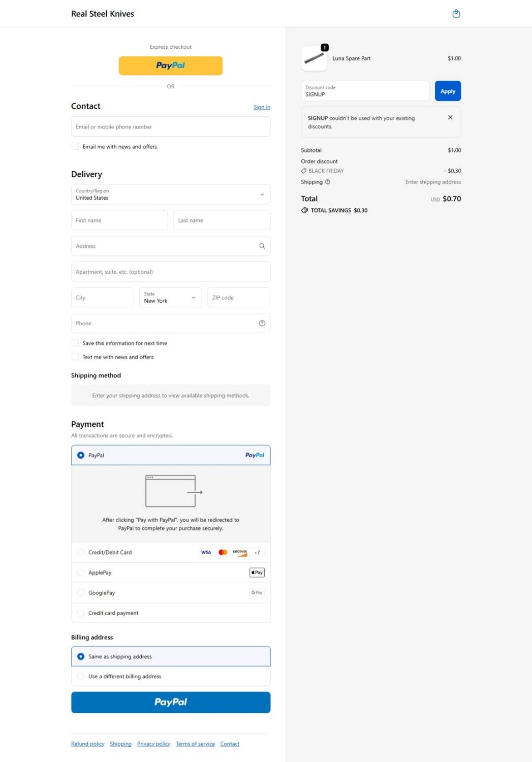Click the Real Steel Knives store title
The width and height of the screenshot is (532, 762).
click(x=103, y=14)
